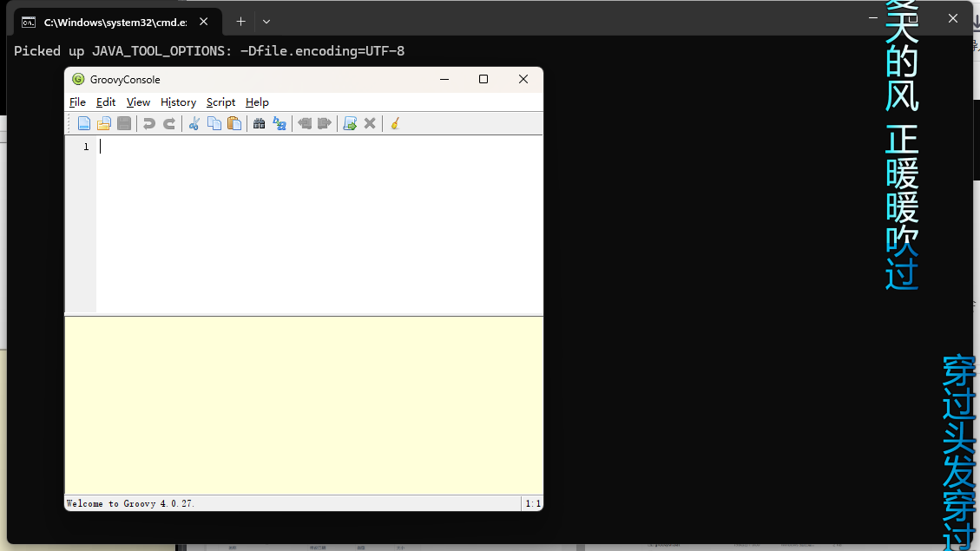Screen dimensions: 980x551
Task: Open the File menu
Action: tap(77, 102)
